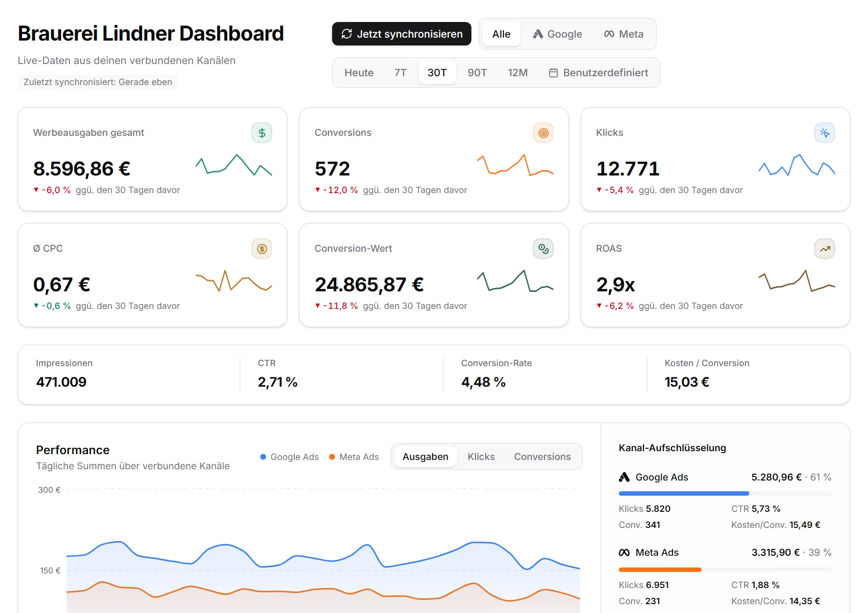Switch Performance chart to Conversions
The width and height of the screenshot is (868, 613).
542,457
